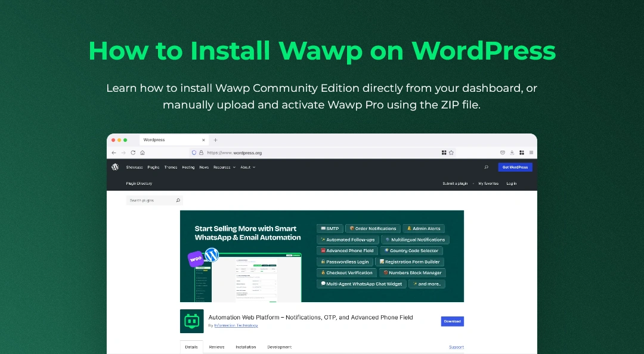The width and height of the screenshot is (644, 354).
Task: Go to the Plugins menu item
Action: pos(153,167)
